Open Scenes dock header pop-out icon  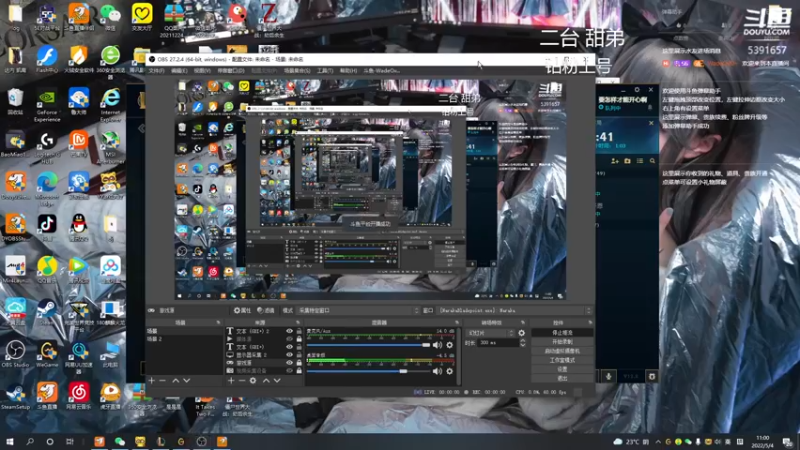tap(218, 322)
